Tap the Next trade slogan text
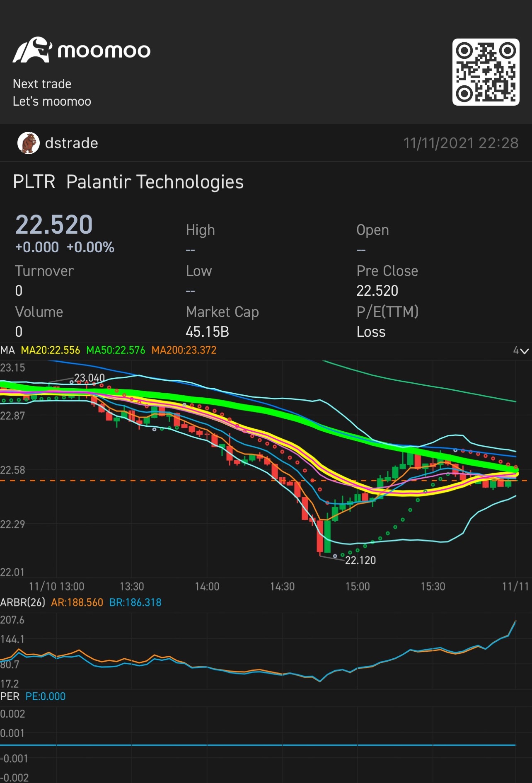The height and width of the screenshot is (783, 532). pyautogui.click(x=42, y=84)
